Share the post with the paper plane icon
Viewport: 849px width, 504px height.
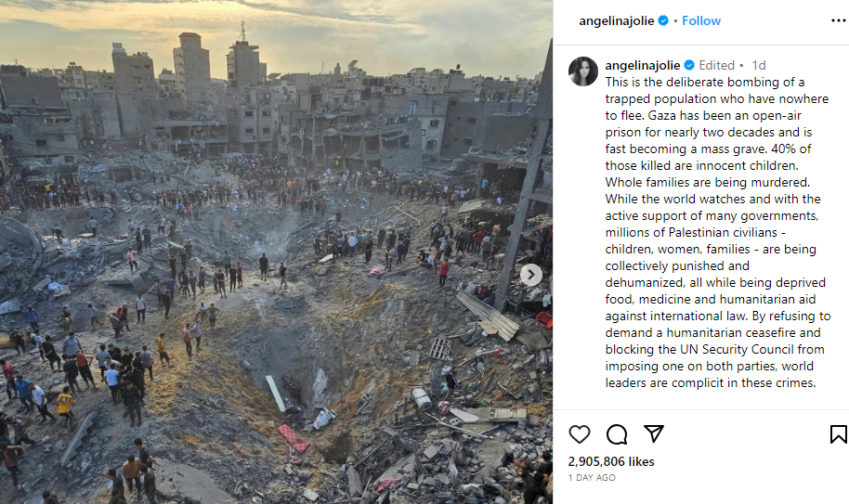654,433
